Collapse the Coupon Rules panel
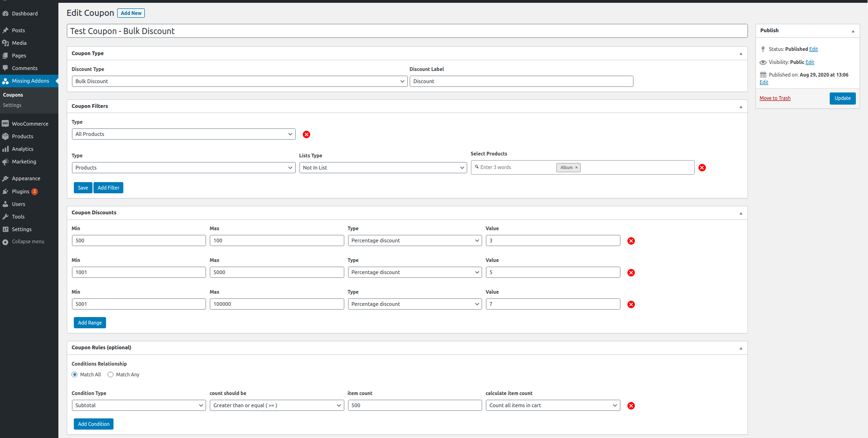The width and height of the screenshot is (868, 438). click(741, 348)
